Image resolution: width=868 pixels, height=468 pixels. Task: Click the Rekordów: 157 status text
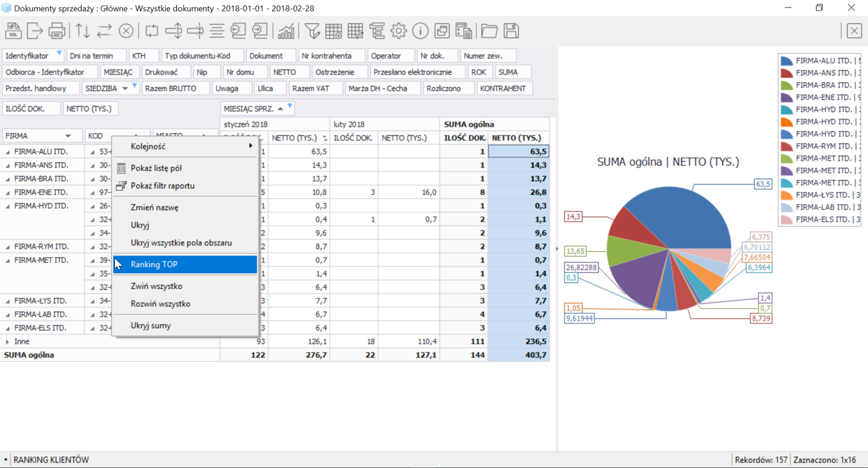[x=761, y=460]
